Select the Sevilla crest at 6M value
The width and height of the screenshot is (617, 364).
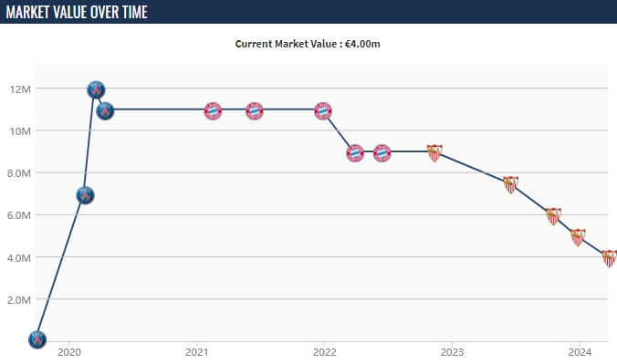coord(553,216)
